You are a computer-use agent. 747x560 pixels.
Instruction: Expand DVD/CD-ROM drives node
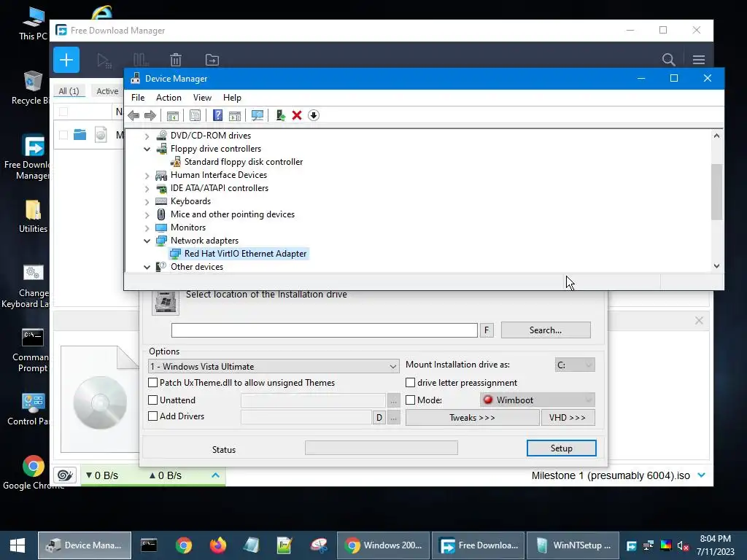(147, 136)
